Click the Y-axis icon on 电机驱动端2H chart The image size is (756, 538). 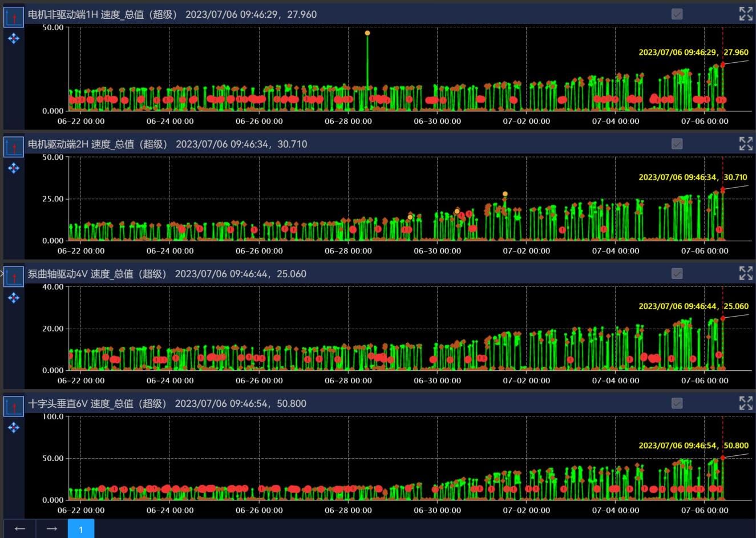[x=14, y=147]
